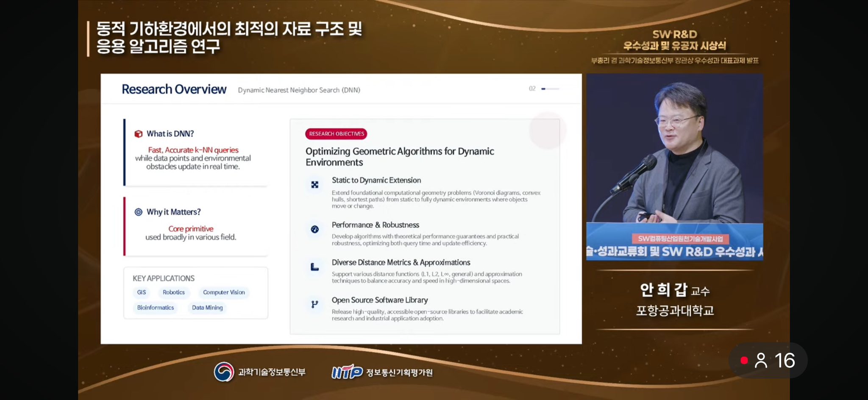Click the red RESEARCH OBJECTIVES badge
Screen dimensions: 868x400
click(336, 134)
